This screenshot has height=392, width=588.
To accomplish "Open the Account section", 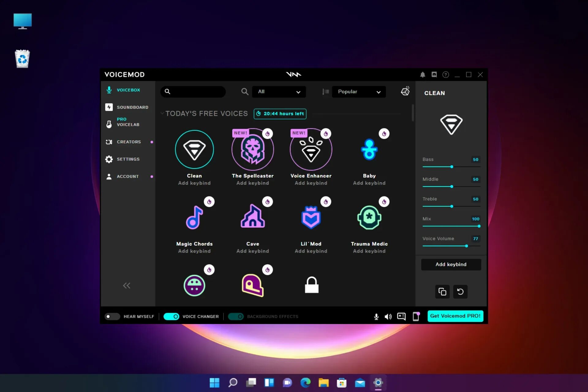I will click(x=128, y=176).
